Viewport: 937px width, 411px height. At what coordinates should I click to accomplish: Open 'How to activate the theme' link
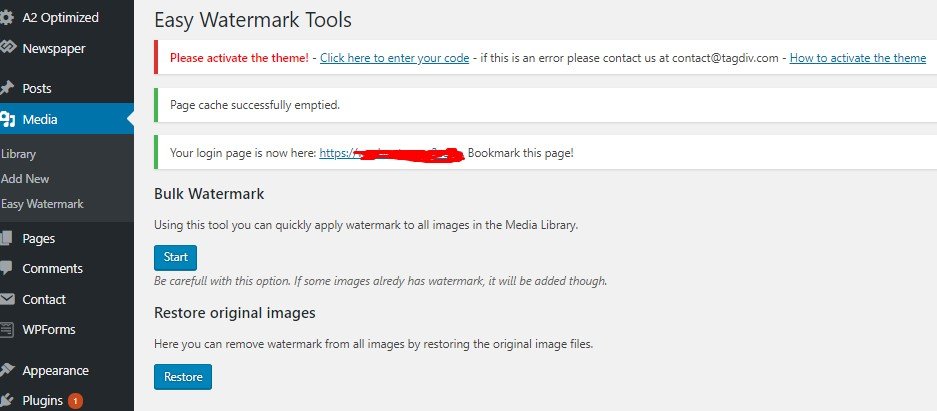click(x=857, y=58)
